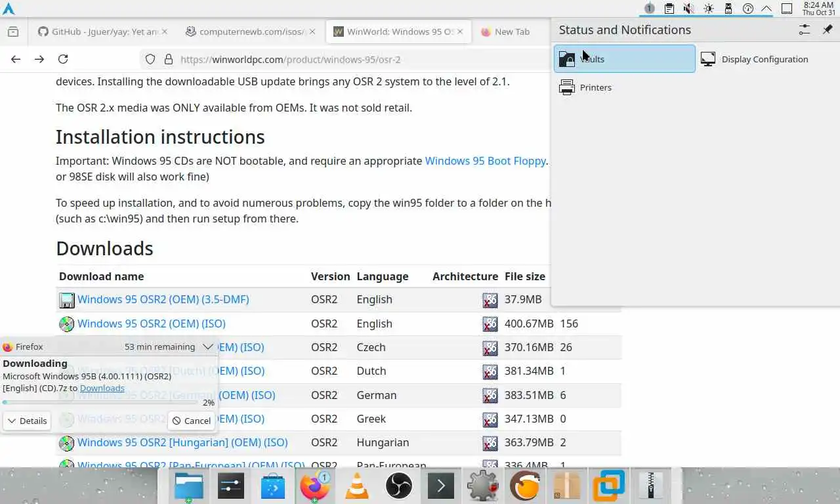The height and width of the screenshot is (504, 840).
Task: Switch to the New Tab tab
Action: tap(512, 31)
